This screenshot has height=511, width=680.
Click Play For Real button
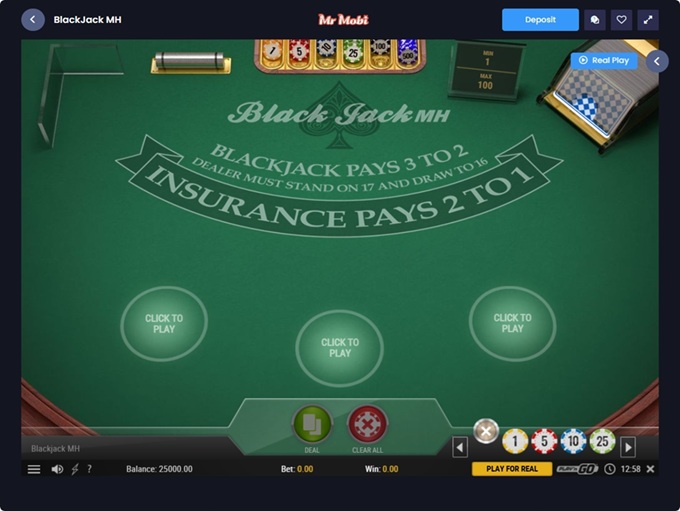[512, 469]
